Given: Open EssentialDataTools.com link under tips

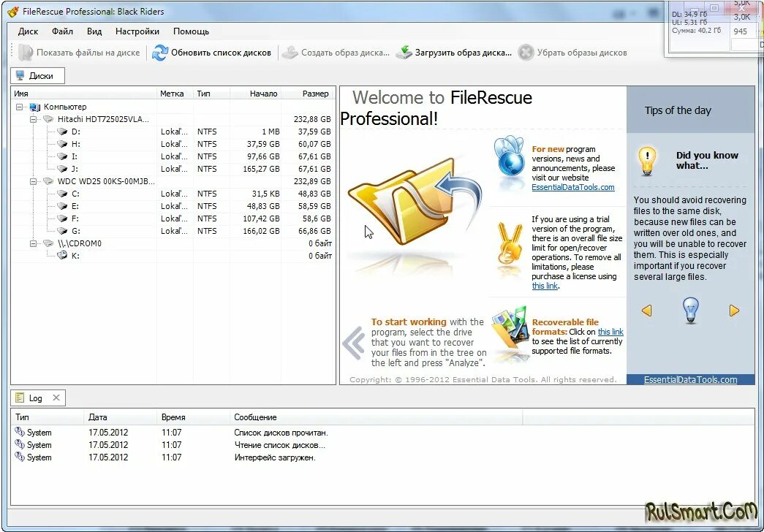Looking at the screenshot, I should pos(690,380).
